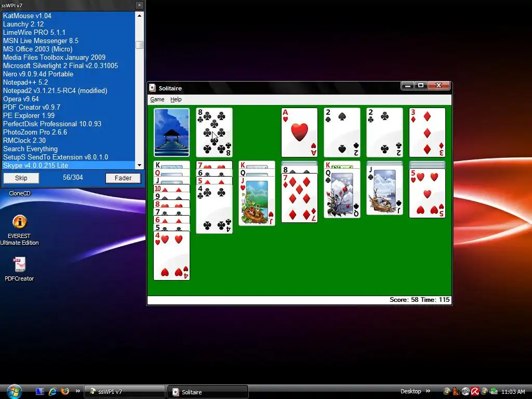The image size is (532, 399).
Task: Open the Help menu in Solitaire
Action: click(x=176, y=99)
